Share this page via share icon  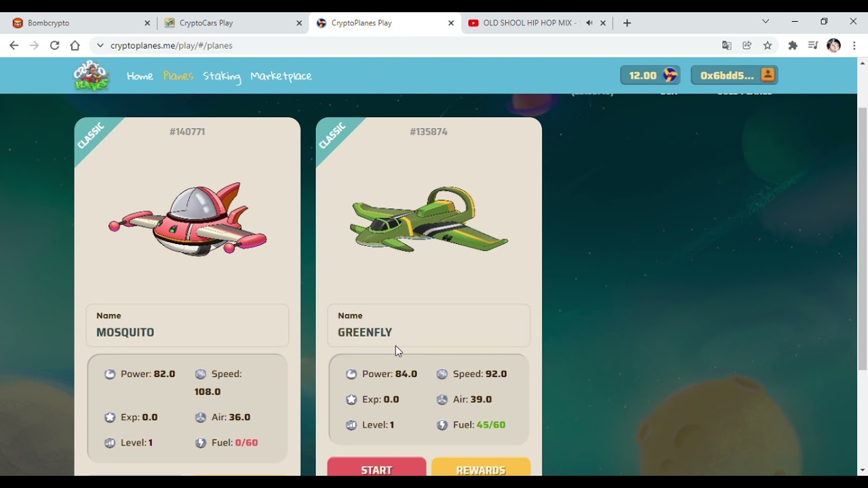pos(747,45)
